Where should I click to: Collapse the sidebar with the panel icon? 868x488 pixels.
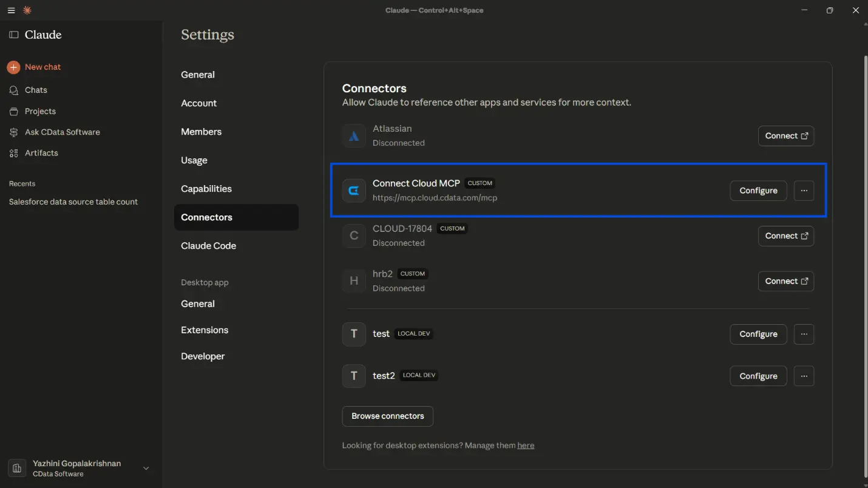(x=14, y=35)
